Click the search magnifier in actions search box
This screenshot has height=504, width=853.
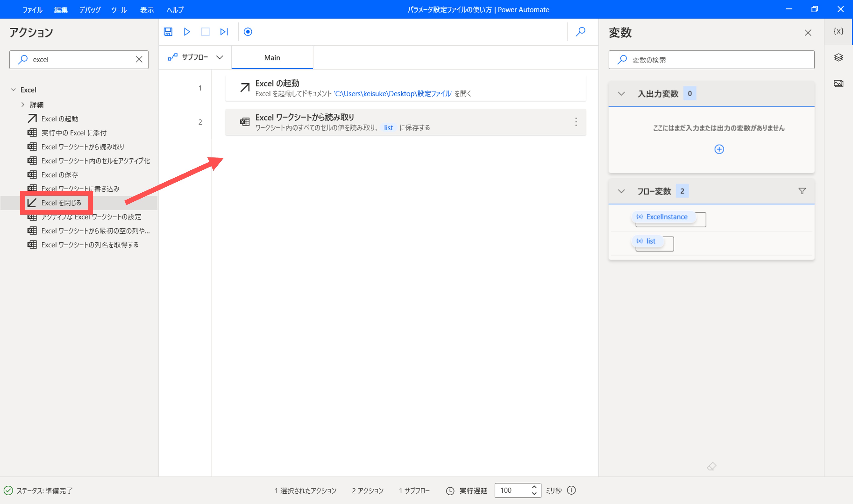click(23, 60)
